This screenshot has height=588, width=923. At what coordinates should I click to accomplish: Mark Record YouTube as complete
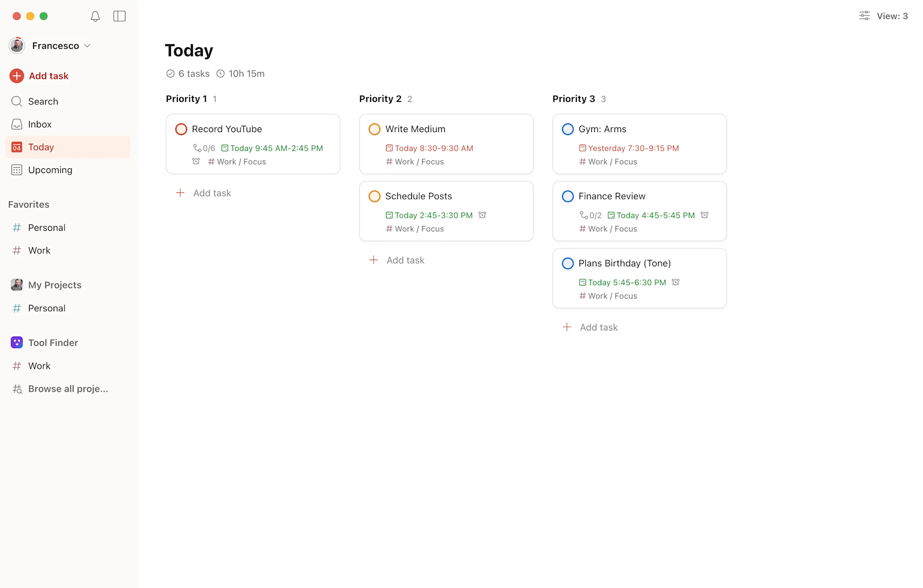click(181, 129)
